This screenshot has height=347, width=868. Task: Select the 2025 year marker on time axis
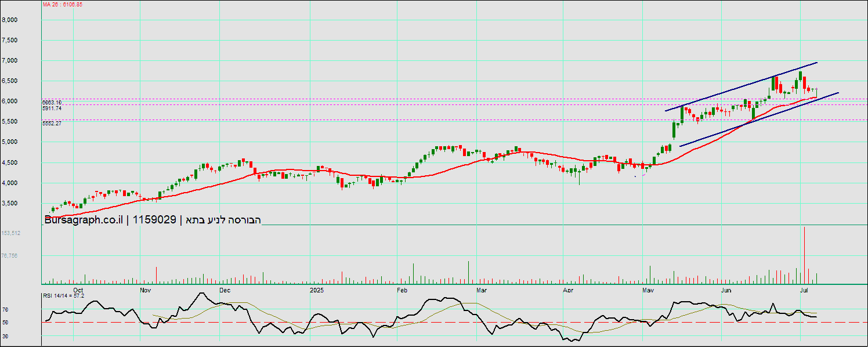(x=316, y=289)
